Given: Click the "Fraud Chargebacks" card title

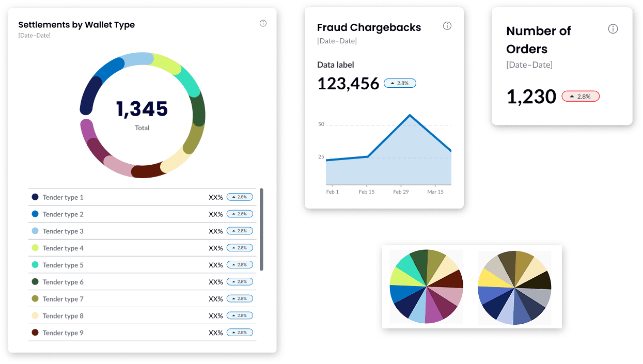Looking at the screenshot, I should (x=369, y=27).
